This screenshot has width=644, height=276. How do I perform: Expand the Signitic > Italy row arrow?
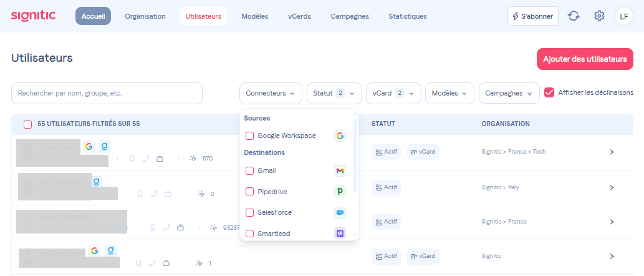click(x=612, y=187)
